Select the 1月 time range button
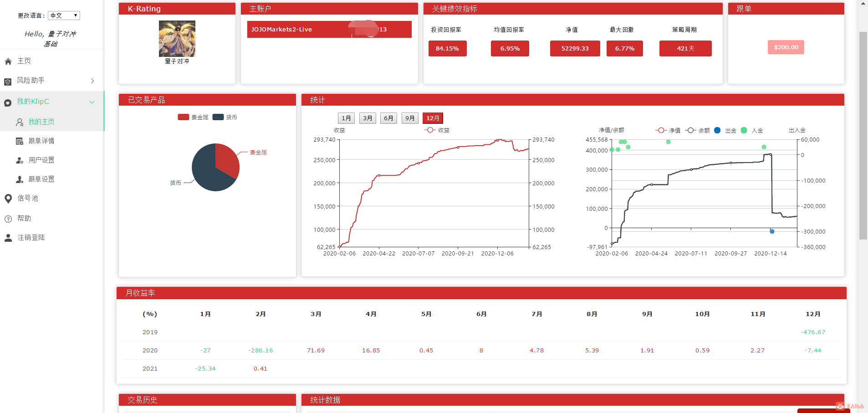 click(346, 118)
